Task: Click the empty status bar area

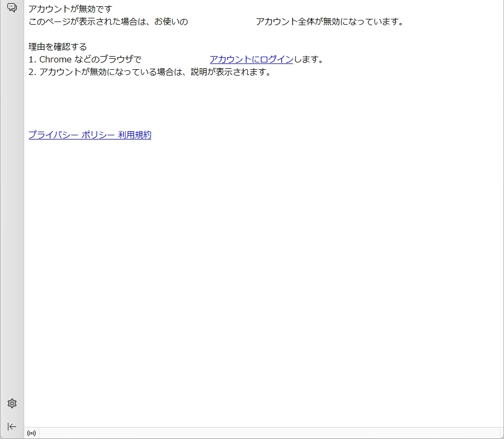Action: pyautogui.click(x=262, y=433)
